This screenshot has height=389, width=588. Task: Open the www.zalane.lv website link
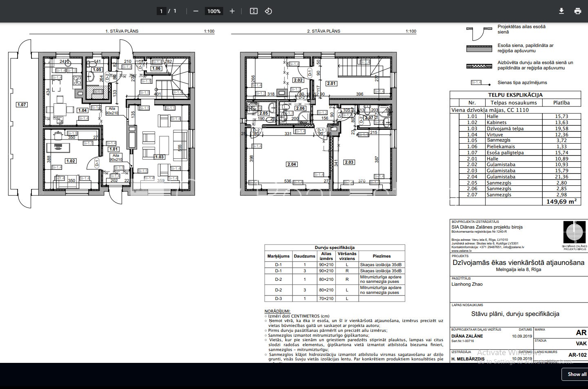[461, 251]
